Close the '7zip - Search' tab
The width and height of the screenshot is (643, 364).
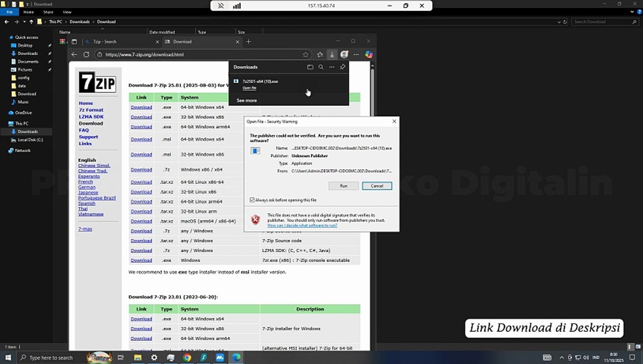click(157, 41)
